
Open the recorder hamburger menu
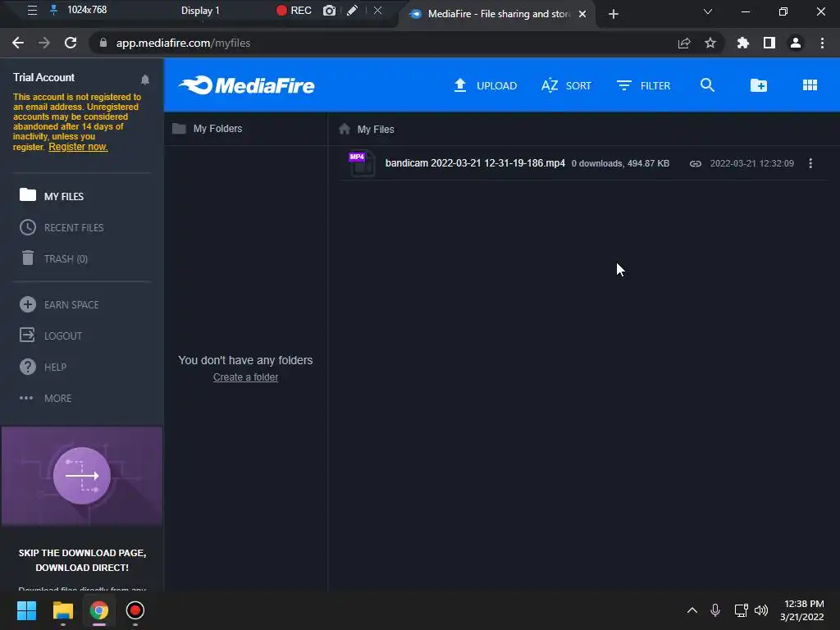32,10
